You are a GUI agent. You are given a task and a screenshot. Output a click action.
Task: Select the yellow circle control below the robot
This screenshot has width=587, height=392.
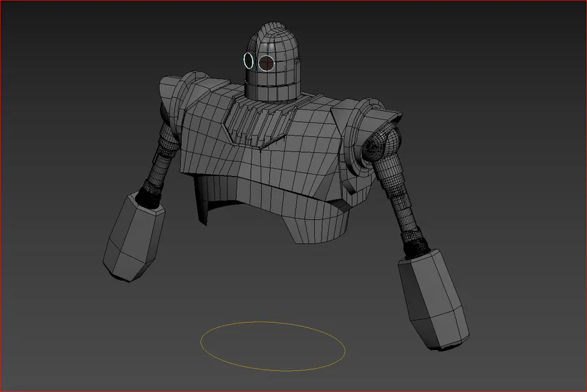273,346
